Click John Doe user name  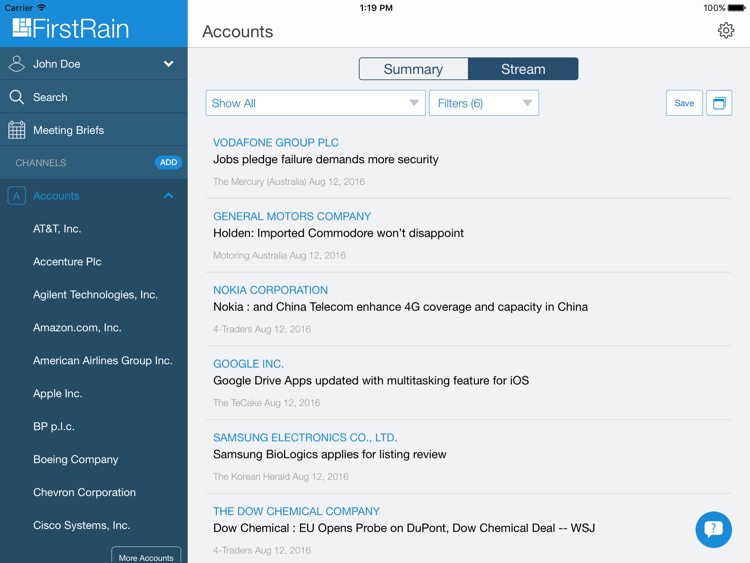[x=56, y=64]
